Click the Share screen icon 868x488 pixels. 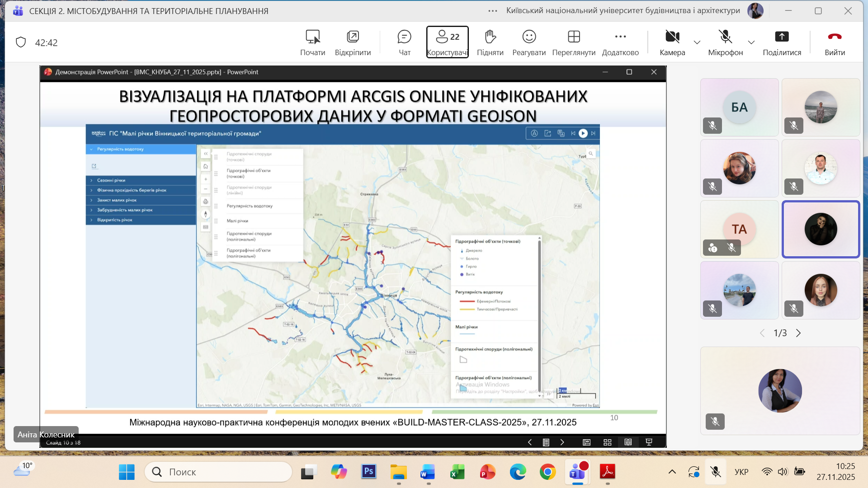coord(782,42)
